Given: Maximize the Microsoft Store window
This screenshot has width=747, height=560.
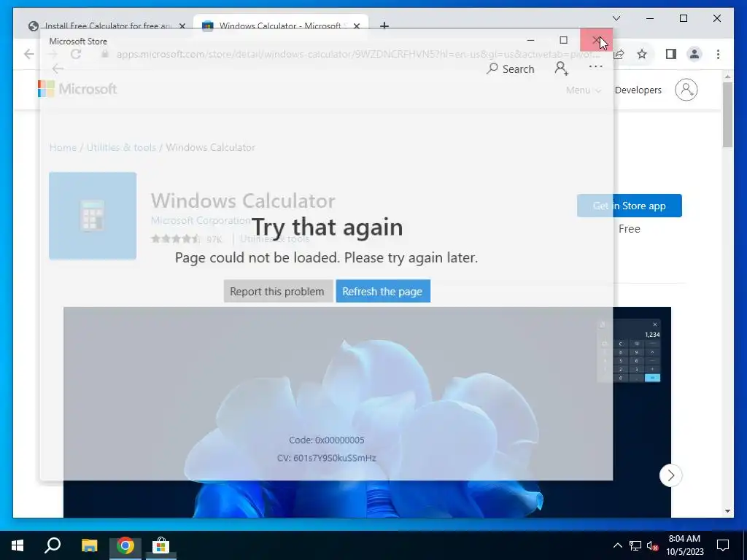Looking at the screenshot, I should coord(564,40).
